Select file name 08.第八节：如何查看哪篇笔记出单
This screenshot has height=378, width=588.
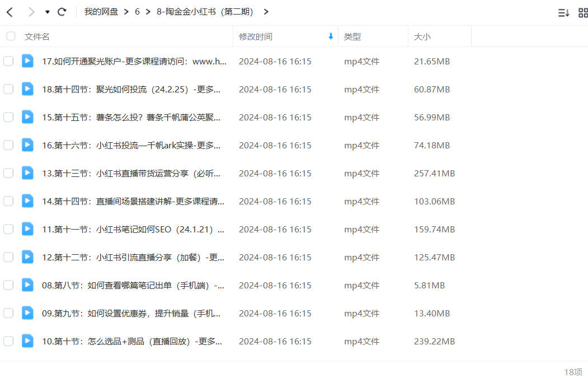click(x=133, y=286)
